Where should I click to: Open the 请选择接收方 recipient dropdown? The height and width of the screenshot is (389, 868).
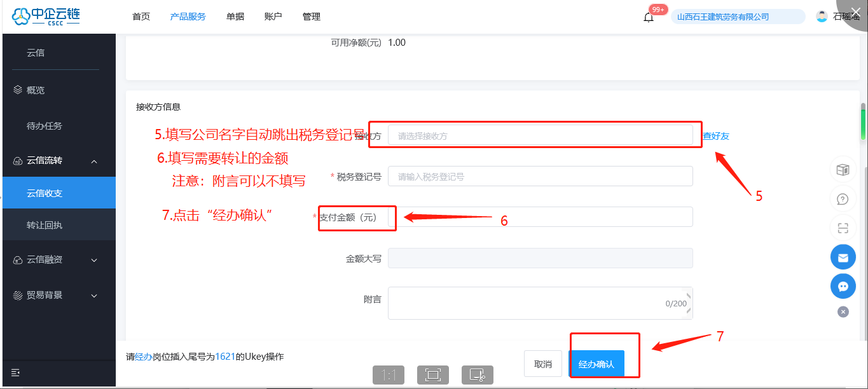[540, 135]
